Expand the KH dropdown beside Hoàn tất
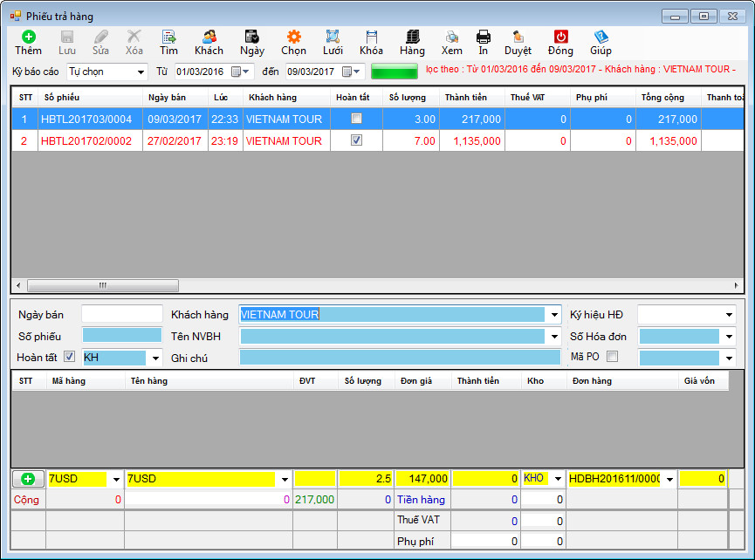This screenshot has width=755, height=560. click(155, 358)
